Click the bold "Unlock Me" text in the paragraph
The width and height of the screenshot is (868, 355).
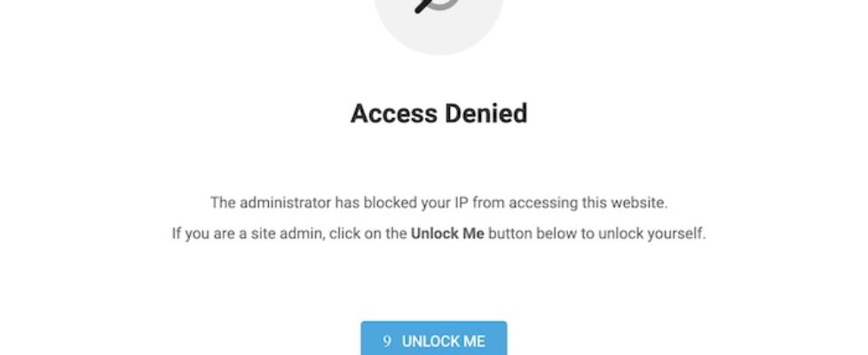[447, 235]
